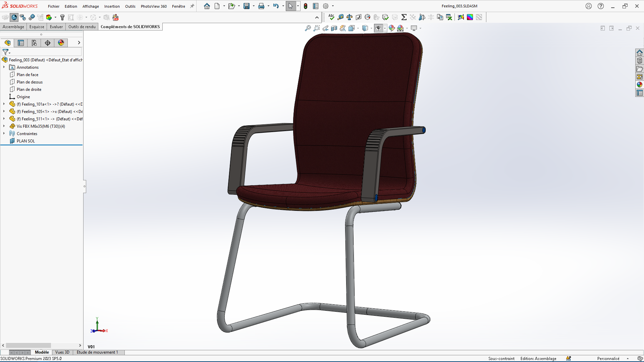Click the SOLIDWORKS Toolbox screw icon
The image size is (644, 362).
pos(62,17)
